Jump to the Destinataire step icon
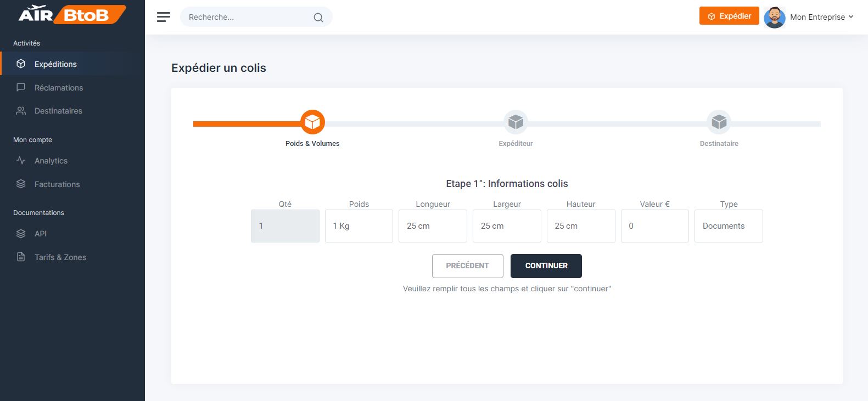This screenshot has height=401, width=868. point(719,122)
